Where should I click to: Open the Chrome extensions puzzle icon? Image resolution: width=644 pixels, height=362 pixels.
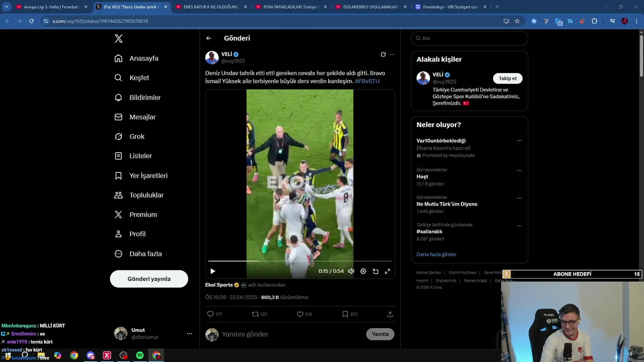595,21
